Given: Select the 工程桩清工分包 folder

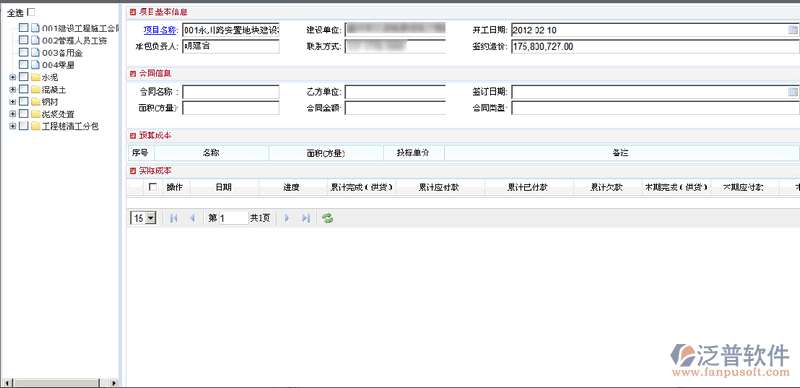Looking at the screenshot, I should coord(70,126).
